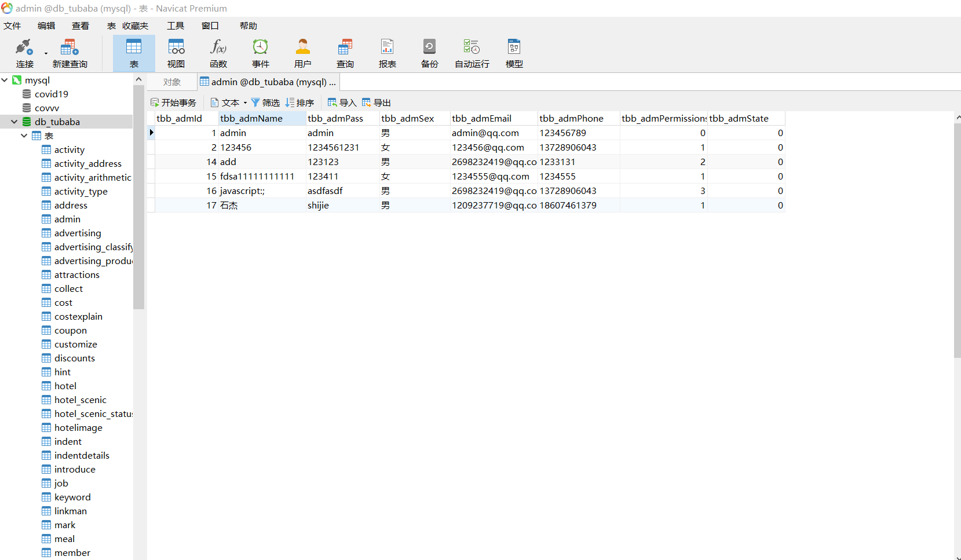961x560 pixels.
Task: Select the advertising table
Action: tap(78, 233)
